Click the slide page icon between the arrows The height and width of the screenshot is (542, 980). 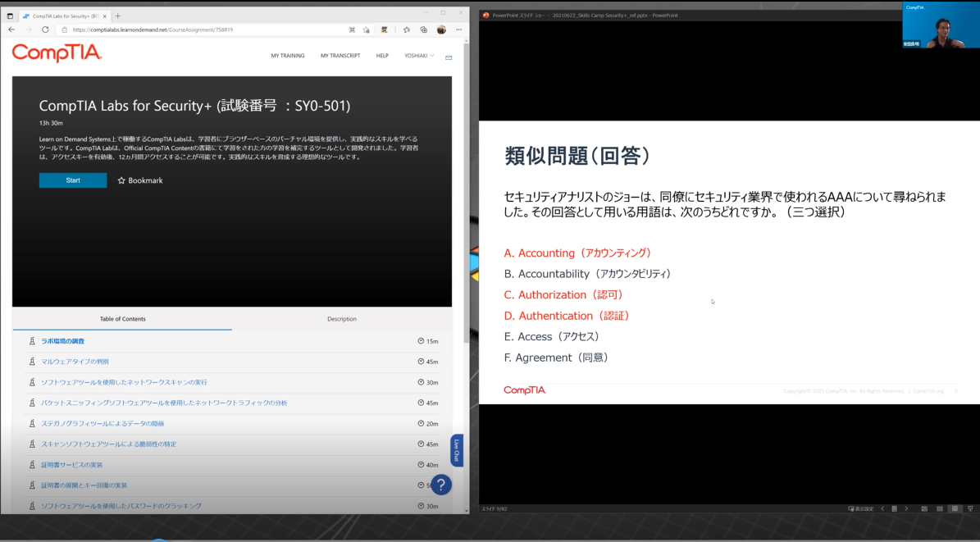click(895, 509)
